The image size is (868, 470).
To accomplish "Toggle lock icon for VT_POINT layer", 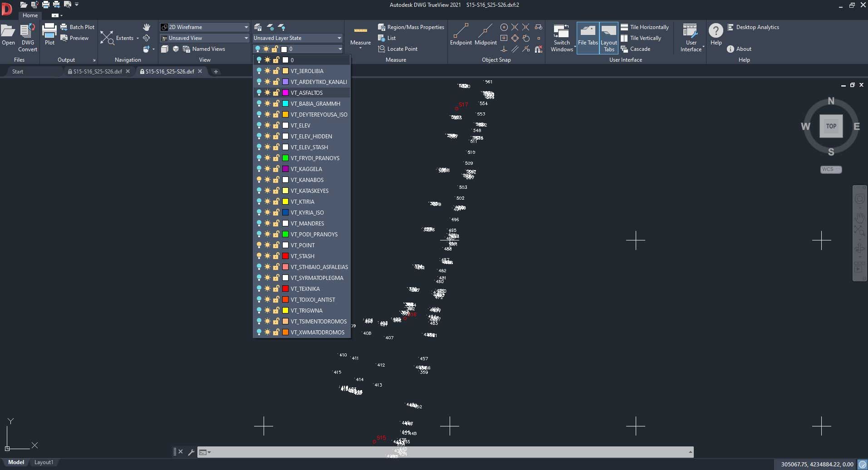I will click(x=276, y=245).
